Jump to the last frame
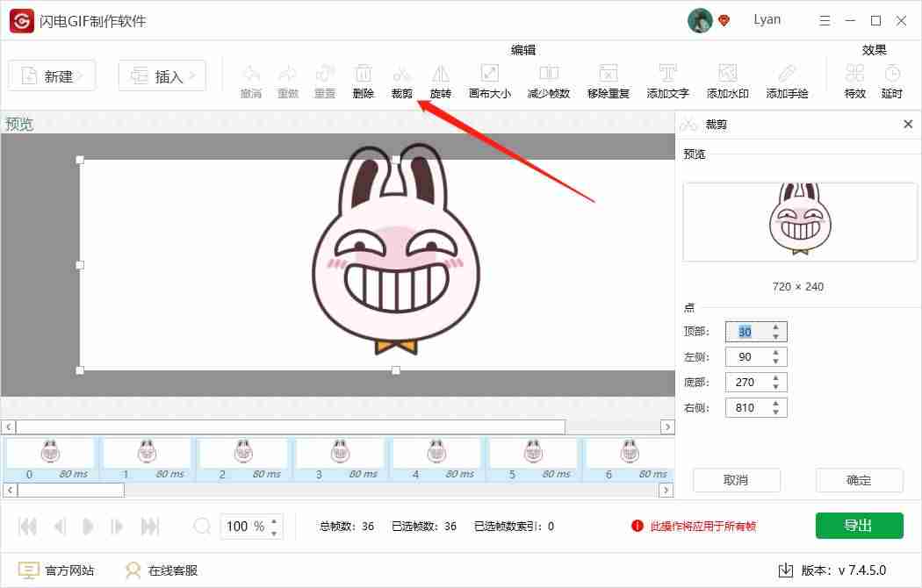The width and height of the screenshot is (922, 588). [150, 527]
